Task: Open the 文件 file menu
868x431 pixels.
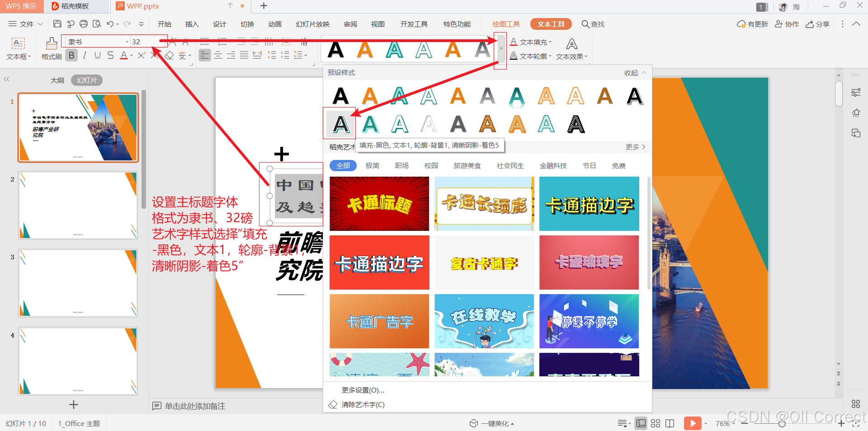Action: point(26,24)
